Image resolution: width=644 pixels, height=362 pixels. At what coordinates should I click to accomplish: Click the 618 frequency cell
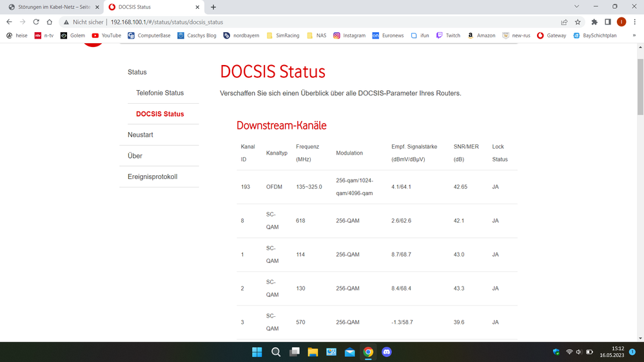300,221
